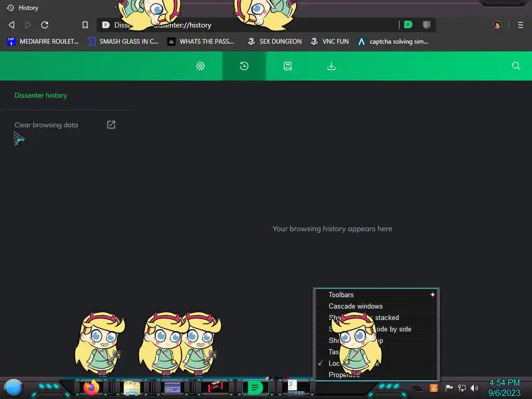
Task: Click the History tab title
Action: click(29, 7)
